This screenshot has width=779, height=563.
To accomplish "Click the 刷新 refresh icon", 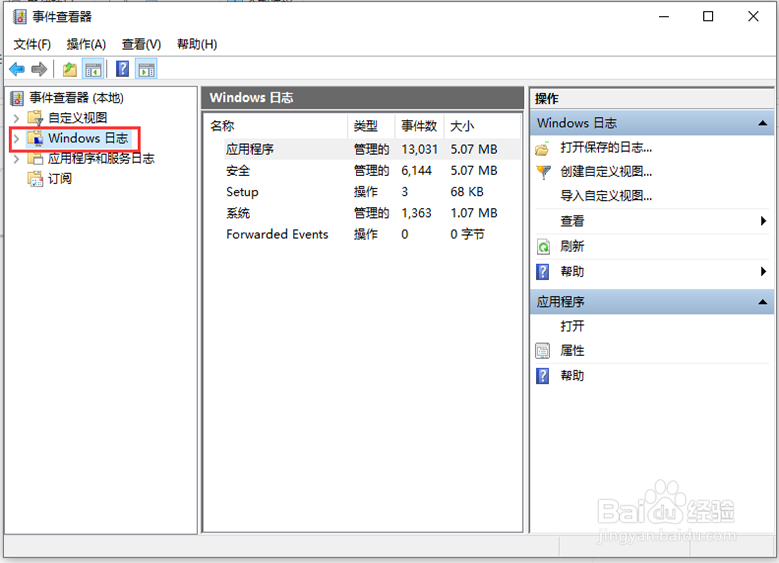I will [x=544, y=246].
